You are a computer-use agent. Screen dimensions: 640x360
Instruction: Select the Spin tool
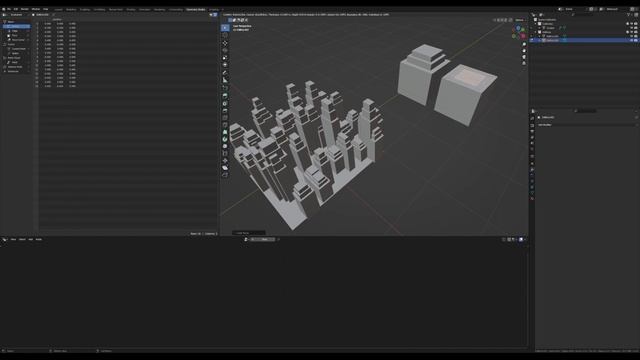click(225, 139)
